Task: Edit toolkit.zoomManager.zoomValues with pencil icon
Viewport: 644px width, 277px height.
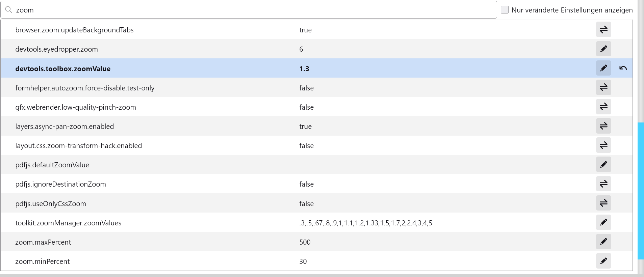Action: pos(603,223)
